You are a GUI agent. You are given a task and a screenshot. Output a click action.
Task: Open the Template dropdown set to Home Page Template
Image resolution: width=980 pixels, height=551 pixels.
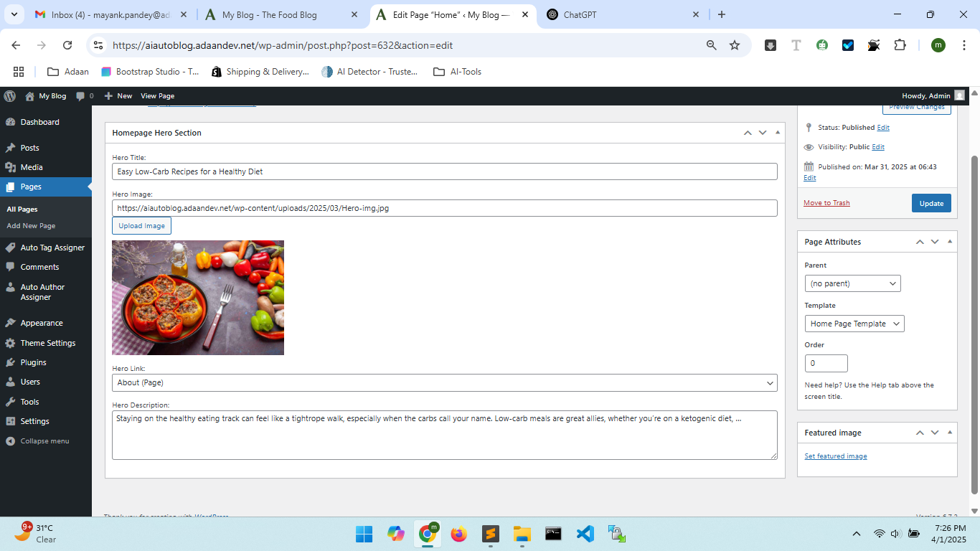pos(854,324)
